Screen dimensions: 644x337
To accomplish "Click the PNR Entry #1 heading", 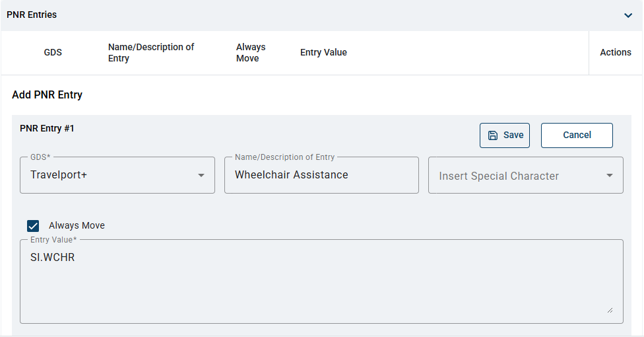I will (47, 128).
